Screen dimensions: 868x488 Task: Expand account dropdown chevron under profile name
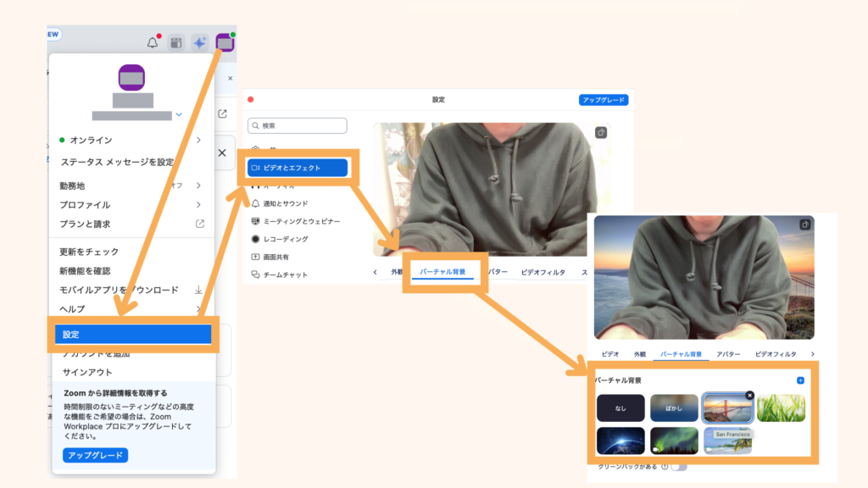point(179,114)
